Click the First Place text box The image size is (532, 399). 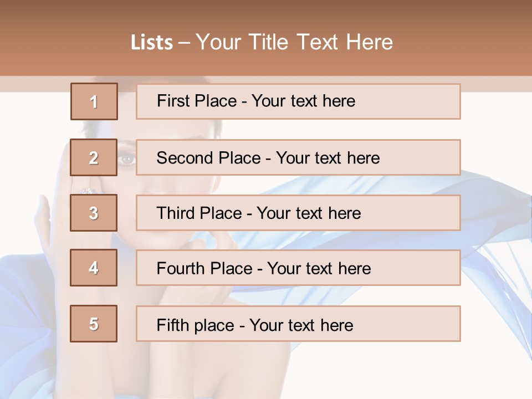(x=298, y=101)
